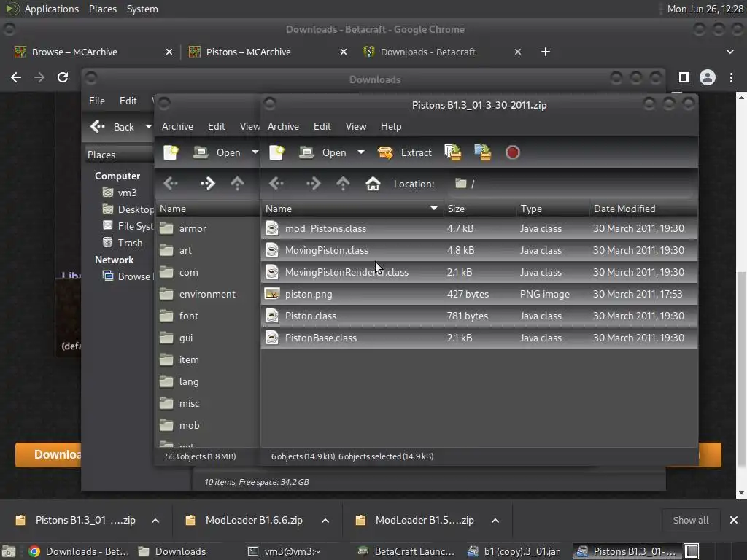Switch to vm3@vm3 terminal in taskbar
747x560 pixels.
[x=283, y=551]
